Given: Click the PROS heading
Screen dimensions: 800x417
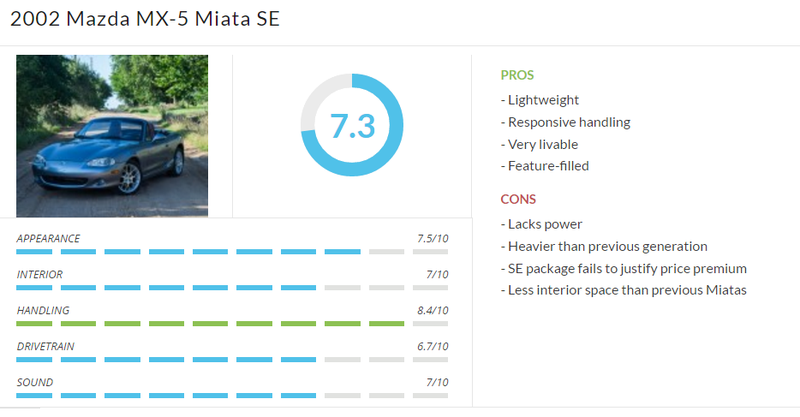Looking at the screenshot, I should tap(517, 75).
